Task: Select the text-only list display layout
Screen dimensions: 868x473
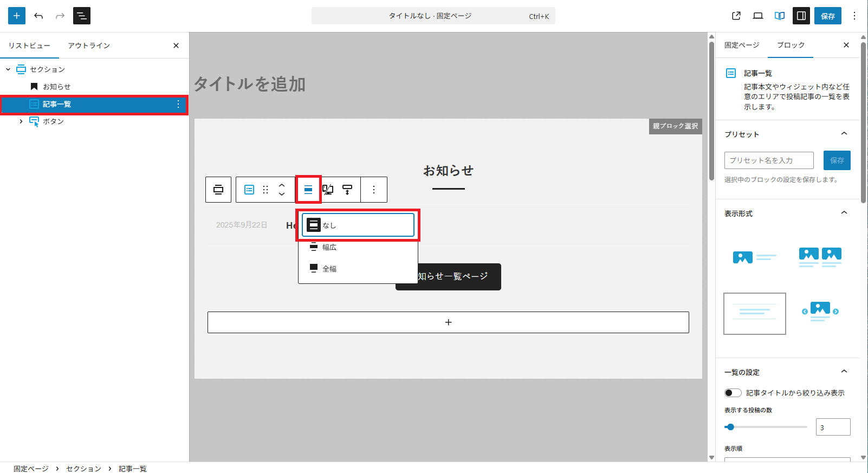Action: click(x=754, y=313)
